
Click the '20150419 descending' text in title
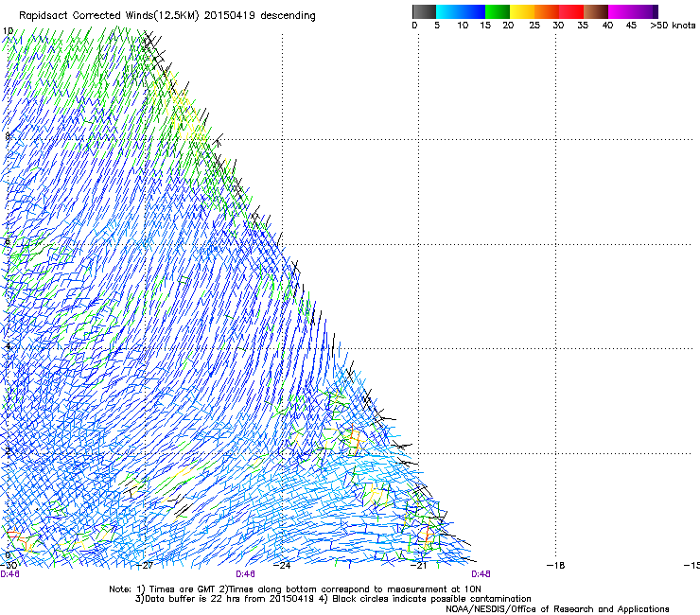point(260,16)
